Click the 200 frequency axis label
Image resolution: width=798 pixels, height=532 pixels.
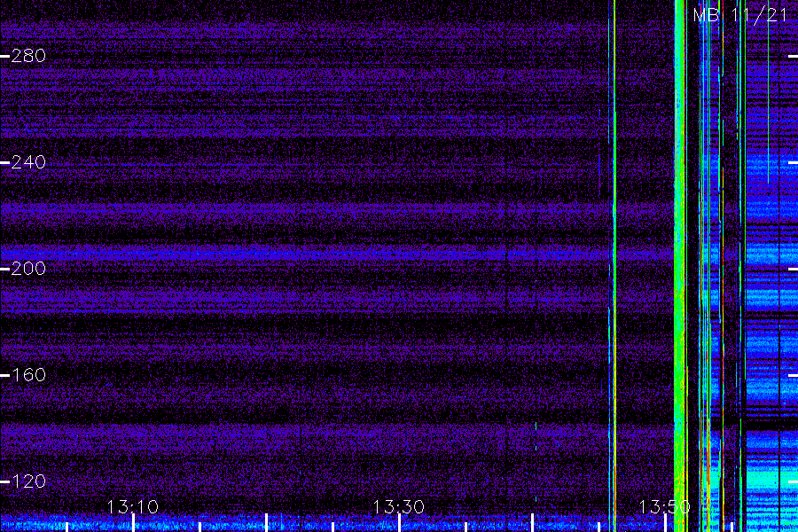28,269
